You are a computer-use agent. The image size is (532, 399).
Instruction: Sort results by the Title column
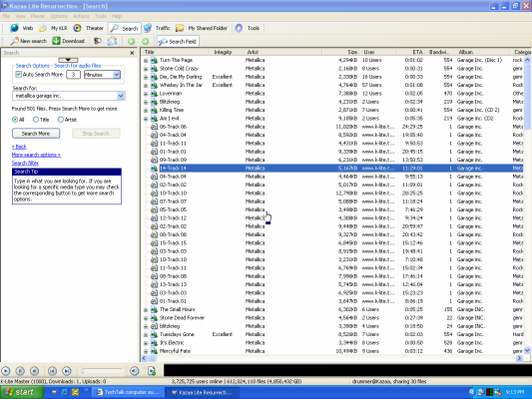176,52
